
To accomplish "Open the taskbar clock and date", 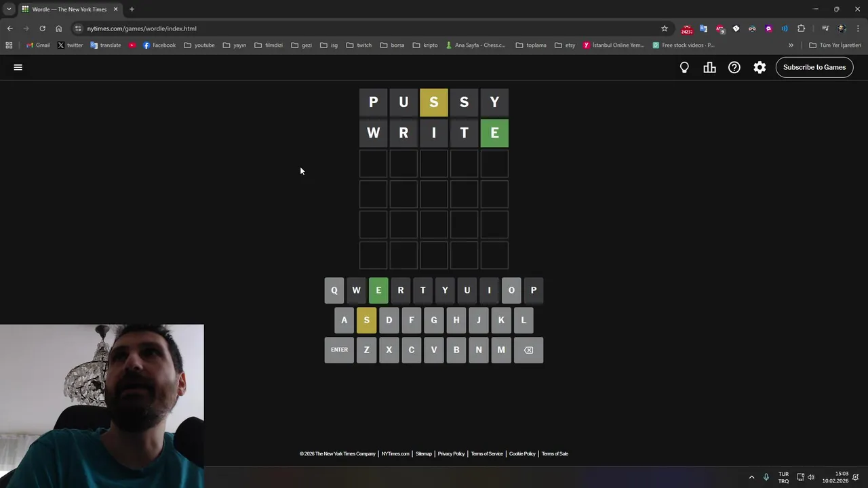I will pyautogui.click(x=835, y=477).
